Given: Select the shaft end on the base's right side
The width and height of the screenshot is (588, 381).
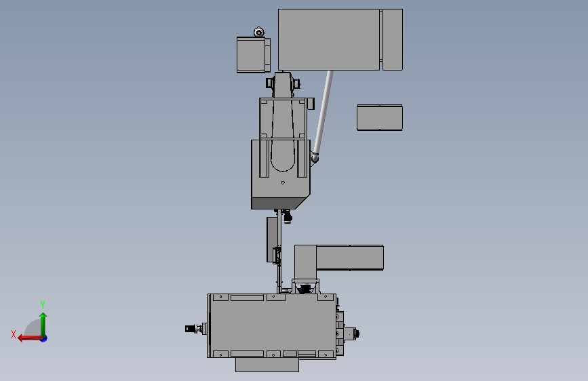Looking at the screenshot, I should (353, 334).
